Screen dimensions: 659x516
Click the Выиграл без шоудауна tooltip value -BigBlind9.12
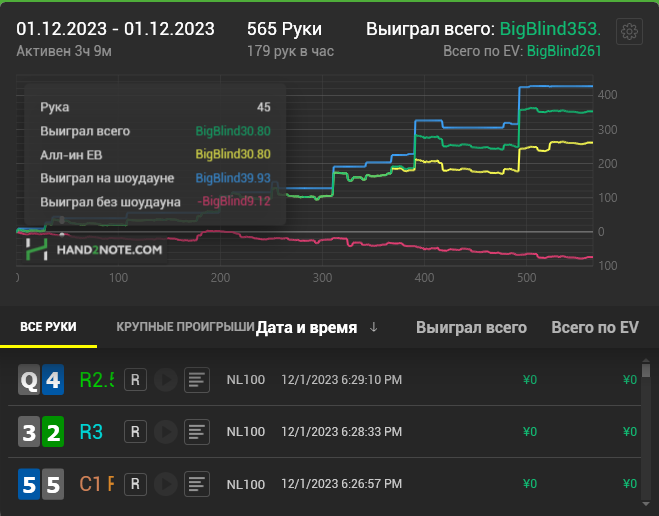pos(234,201)
